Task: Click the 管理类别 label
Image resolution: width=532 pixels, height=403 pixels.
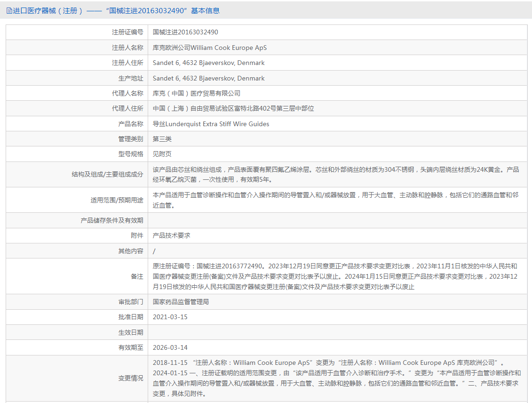Action: [x=131, y=139]
